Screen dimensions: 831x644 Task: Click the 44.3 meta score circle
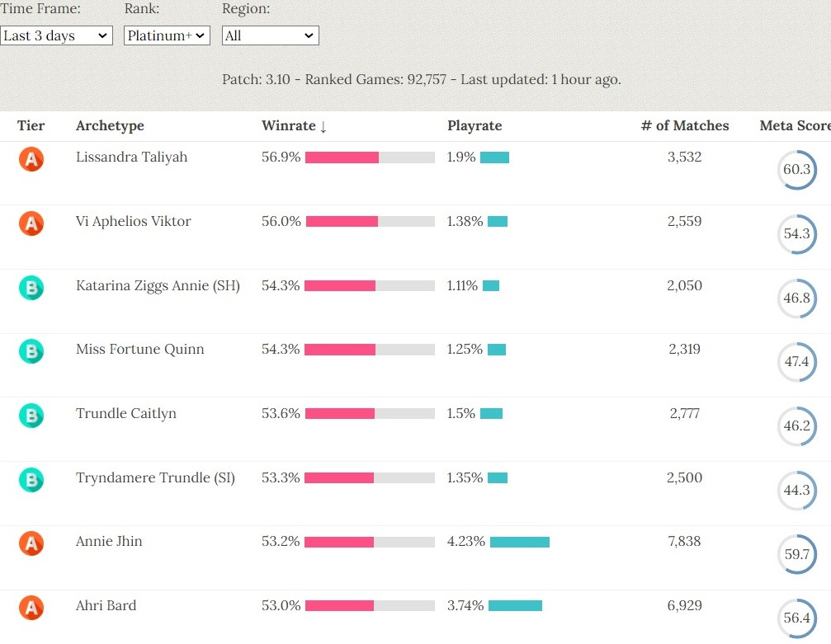coord(797,491)
